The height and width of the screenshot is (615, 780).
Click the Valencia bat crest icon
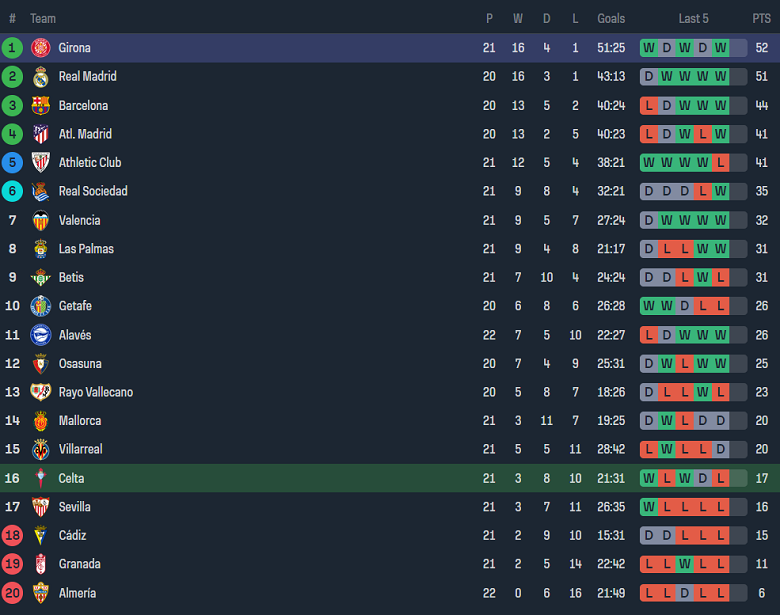click(40, 220)
